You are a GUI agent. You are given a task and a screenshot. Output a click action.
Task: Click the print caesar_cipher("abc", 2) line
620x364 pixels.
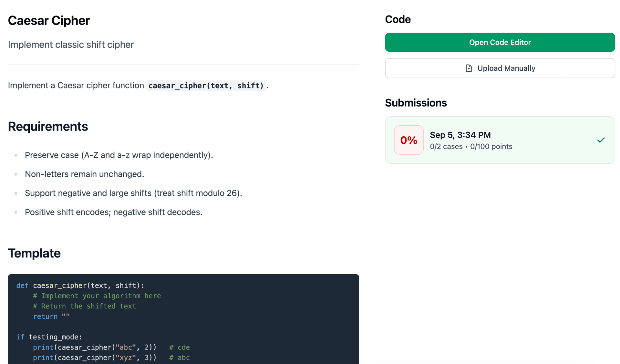point(95,347)
